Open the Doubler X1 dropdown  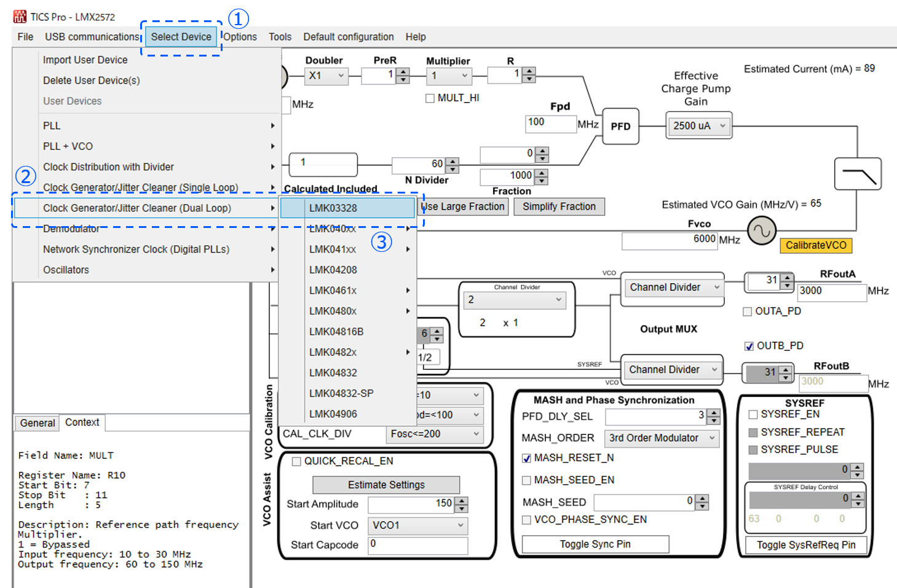coord(326,76)
